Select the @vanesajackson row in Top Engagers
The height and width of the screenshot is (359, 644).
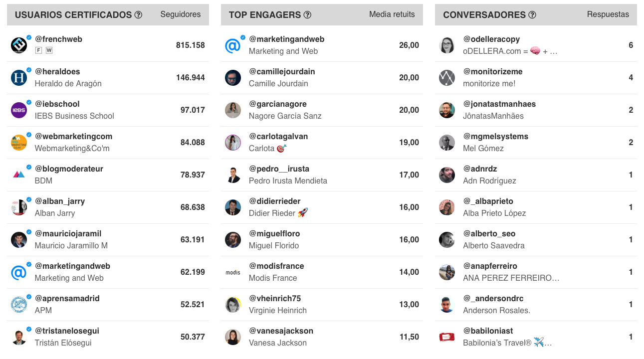pyautogui.click(x=322, y=337)
